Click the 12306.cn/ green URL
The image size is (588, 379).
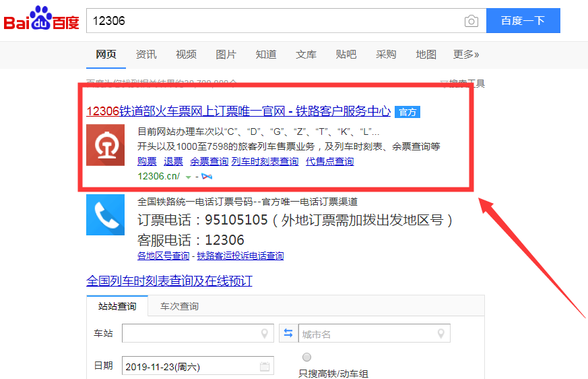159,176
